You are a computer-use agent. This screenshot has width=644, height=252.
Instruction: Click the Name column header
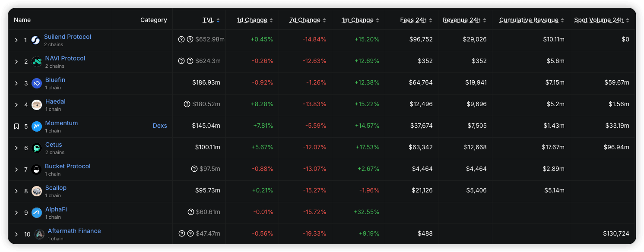[22, 20]
